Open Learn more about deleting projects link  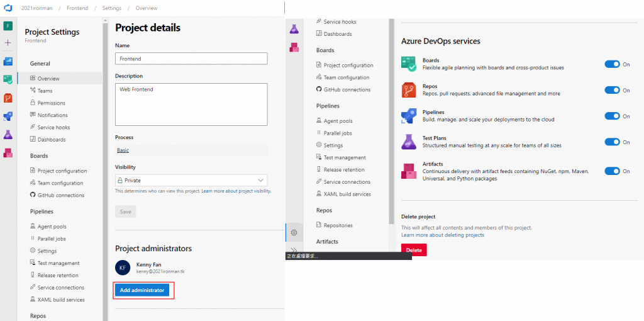443,235
